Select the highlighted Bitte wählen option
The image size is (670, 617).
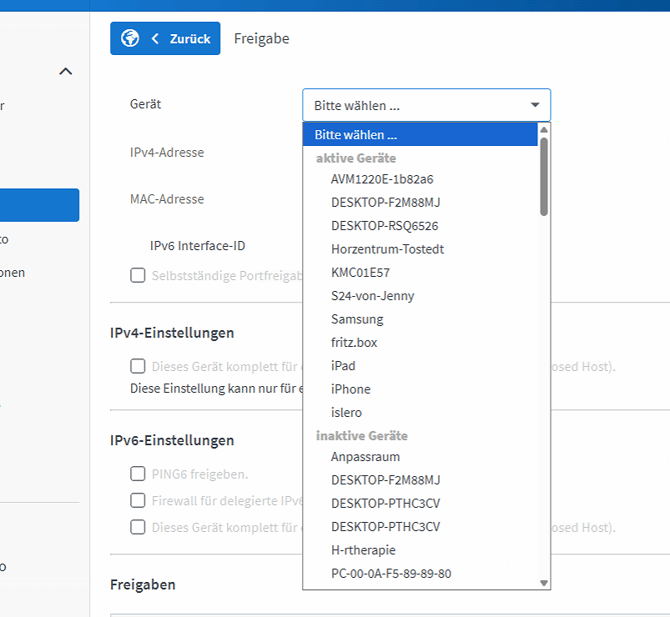click(420, 134)
